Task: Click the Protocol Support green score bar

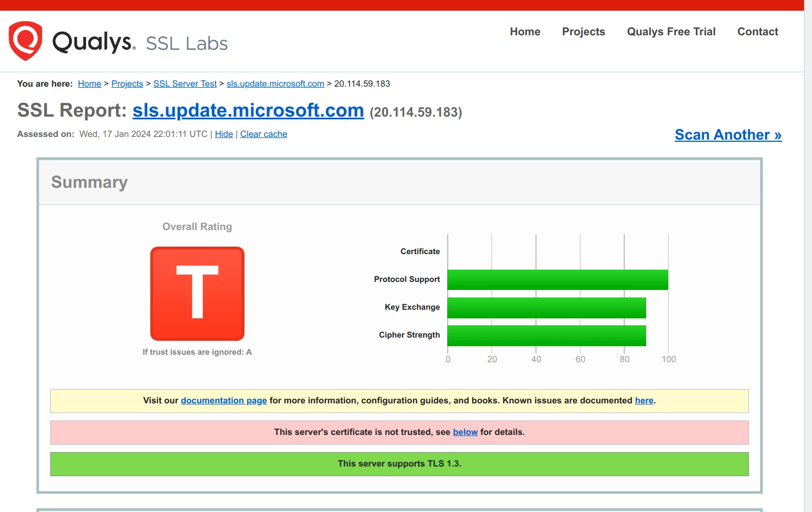Action: [x=558, y=280]
